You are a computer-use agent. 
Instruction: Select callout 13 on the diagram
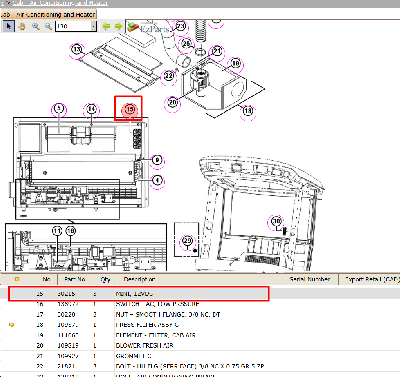(x=77, y=50)
